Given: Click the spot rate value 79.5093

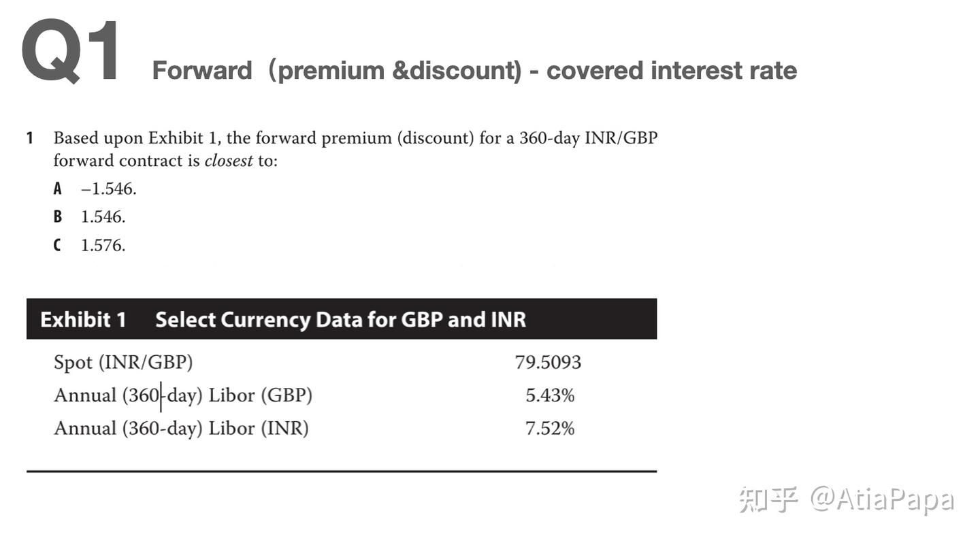Looking at the screenshot, I should [548, 363].
